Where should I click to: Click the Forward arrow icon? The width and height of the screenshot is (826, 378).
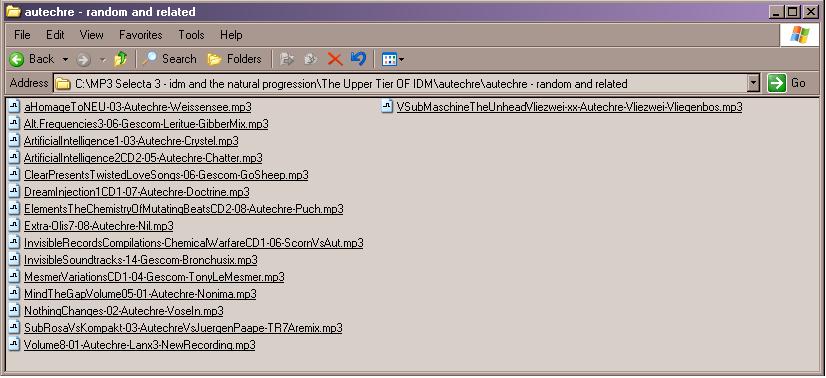pos(83,59)
